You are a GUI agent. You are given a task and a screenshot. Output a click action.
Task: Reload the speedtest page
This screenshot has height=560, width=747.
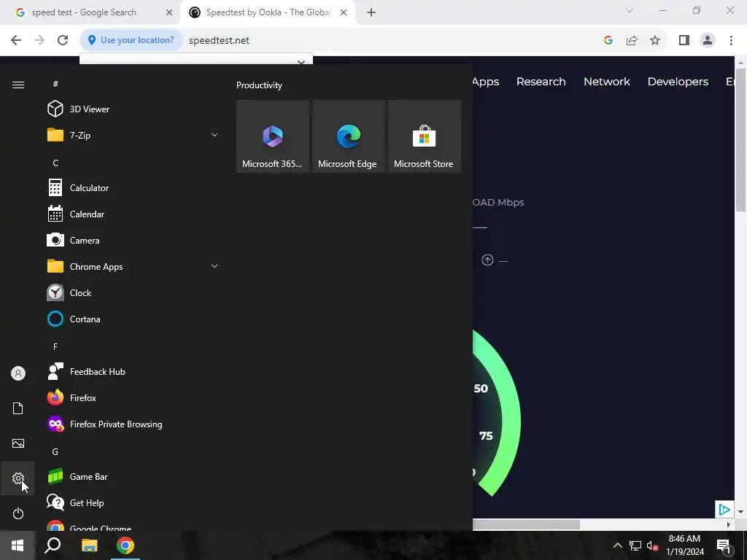coord(63,41)
